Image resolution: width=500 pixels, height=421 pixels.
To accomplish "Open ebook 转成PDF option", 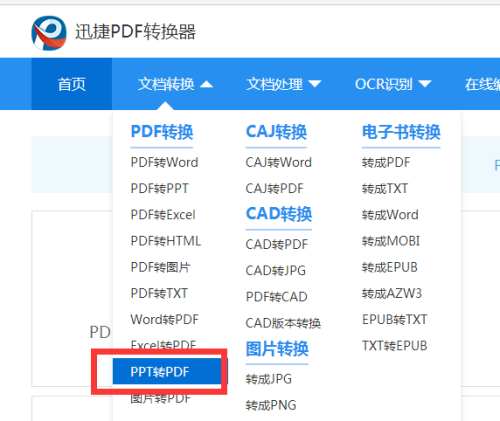I will point(386,162).
